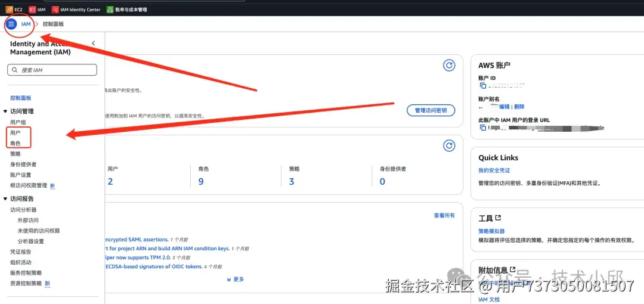This screenshot has height=304, width=644.
Task: Open IAM Identity Center bookmark
Action: [76, 10]
